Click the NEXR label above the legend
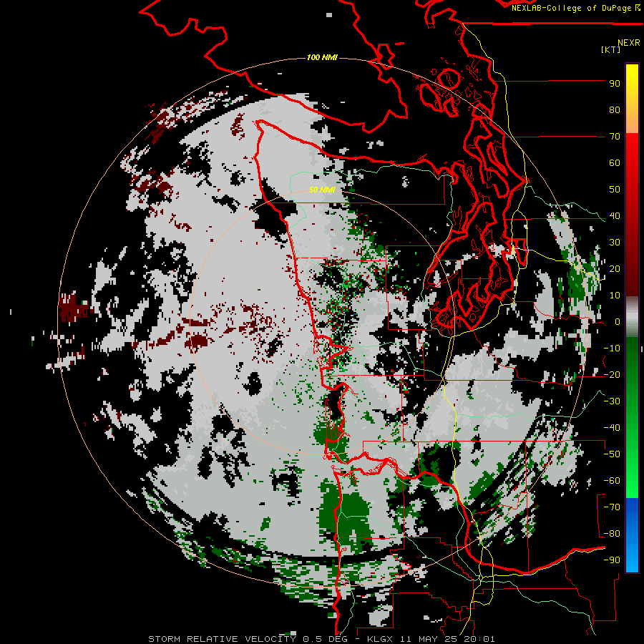This screenshot has width=644, height=644. pyautogui.click(x=628, y=43)
